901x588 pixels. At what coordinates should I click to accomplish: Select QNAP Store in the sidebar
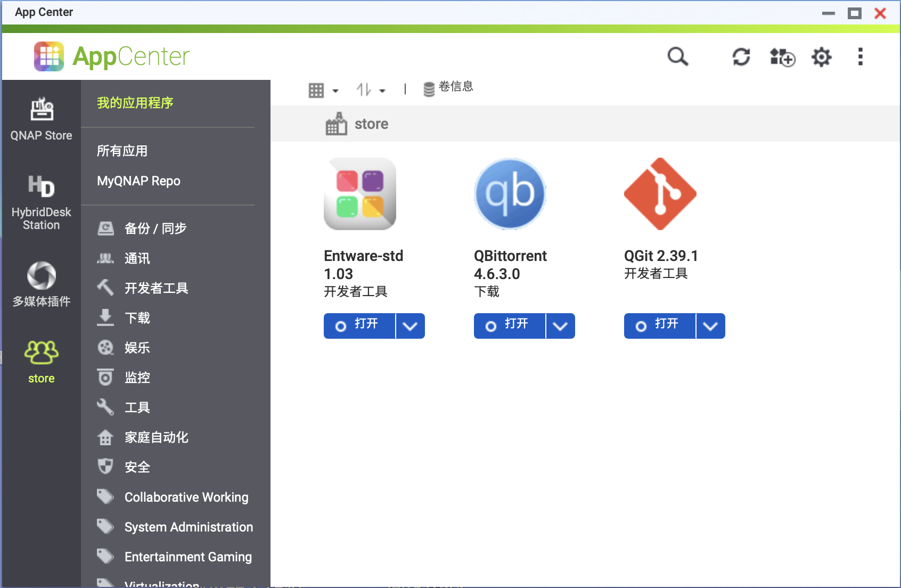[x=42, y=119]
